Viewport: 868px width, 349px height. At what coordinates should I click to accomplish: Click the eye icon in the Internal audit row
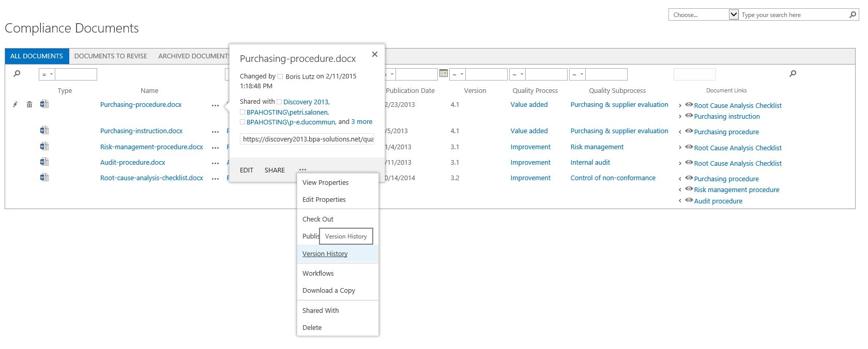click(x=689, y=163)
